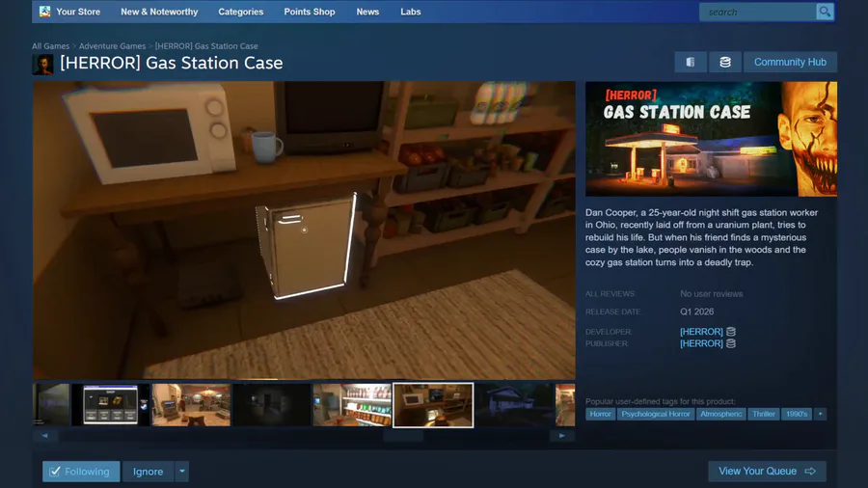The height and width of the screenshot is (488, 868).
Task: Select the Horror tag
Action: click(x=600, y=414)
